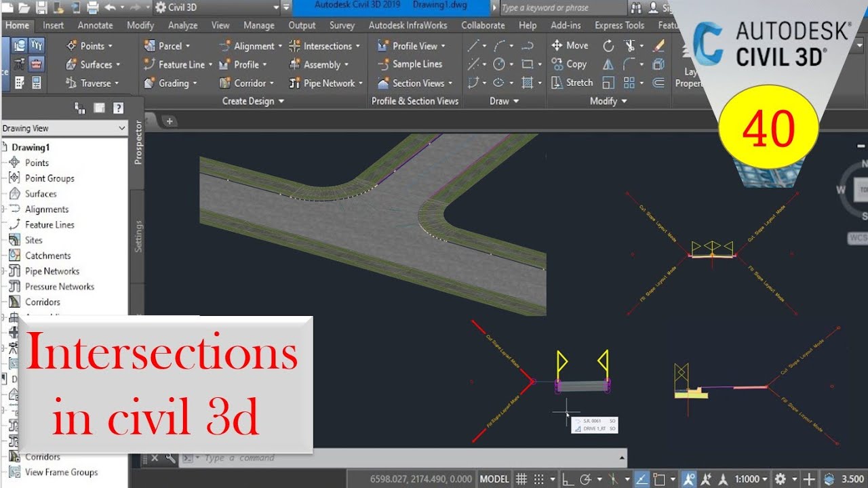Click the Offset icon in Modify panel
Viewport: 868px width, 488px height.
click(658, 83)
